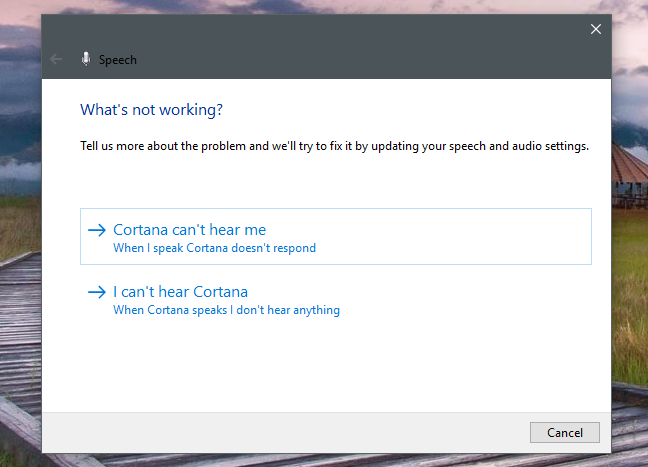The height and width of the screenshot is (467, 648).
Task: Click the back arrow in the Speech header
Action: point(56,60)
